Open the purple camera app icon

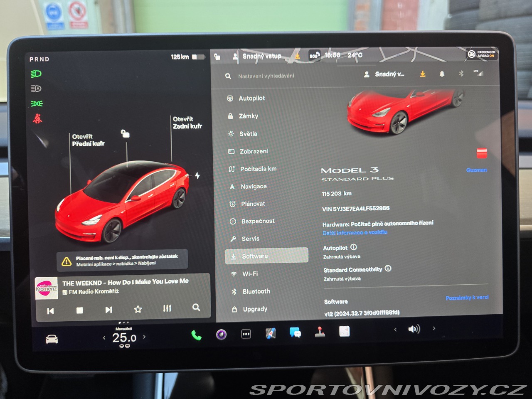click(222, 334)
